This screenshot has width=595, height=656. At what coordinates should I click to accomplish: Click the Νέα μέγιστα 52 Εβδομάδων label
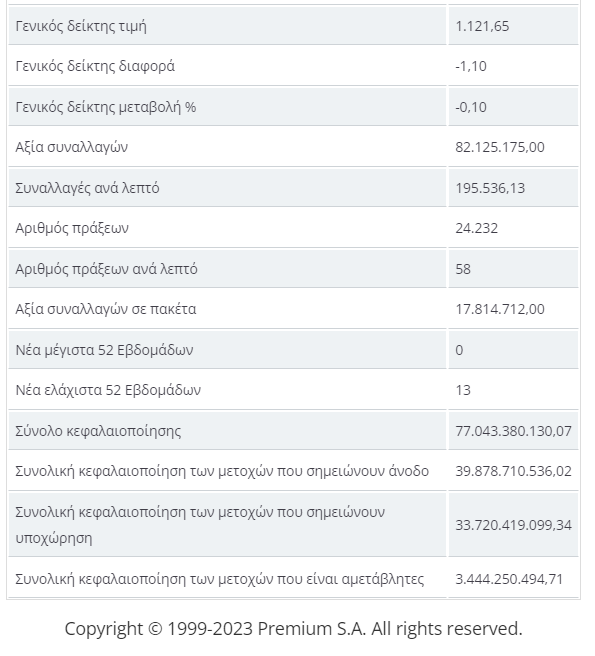tap(104, 350)
